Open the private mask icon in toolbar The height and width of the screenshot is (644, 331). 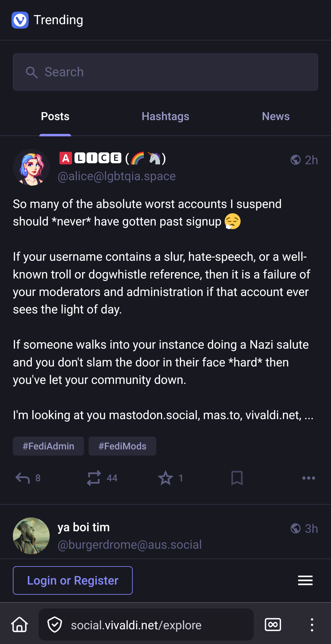(273, 625)
